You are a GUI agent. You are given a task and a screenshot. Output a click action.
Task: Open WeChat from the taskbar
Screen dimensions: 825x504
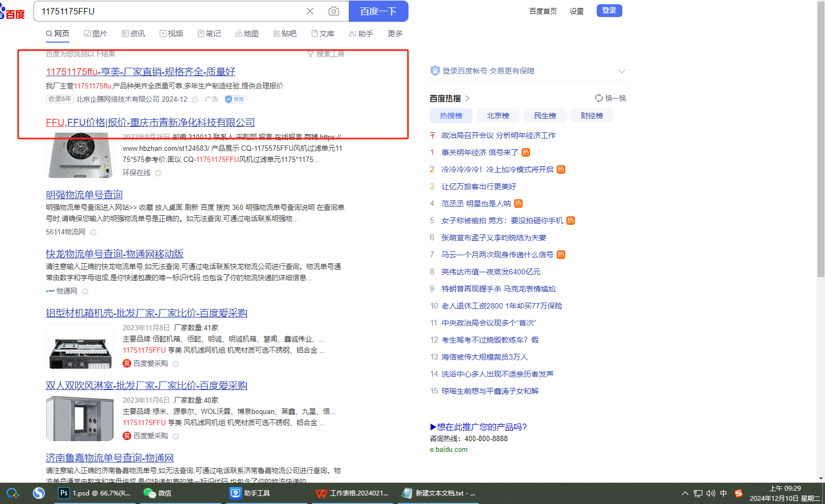point(158,493)
